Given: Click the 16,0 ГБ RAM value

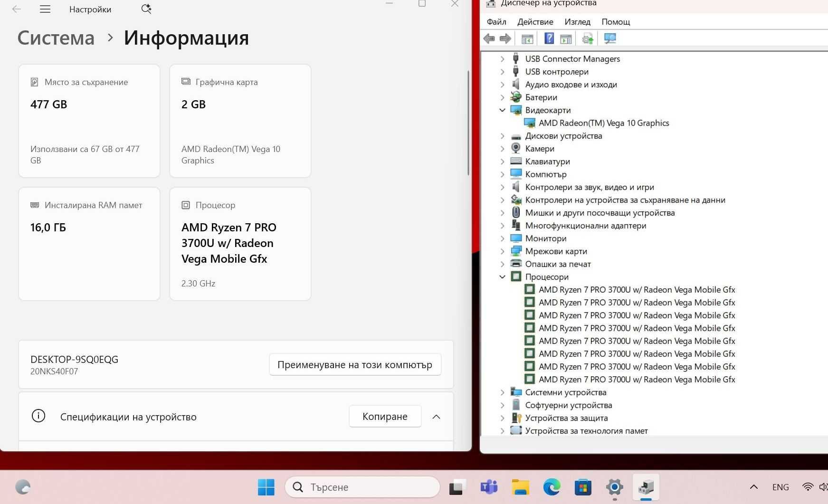Looking at the screenshot, I should pos(48,228).
